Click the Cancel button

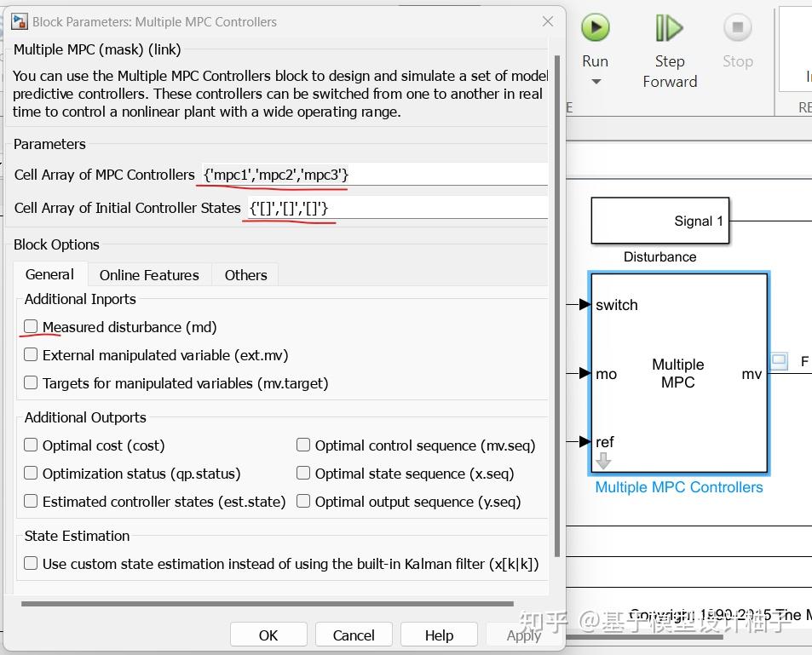pyautogui.click(x=354, y=635)
